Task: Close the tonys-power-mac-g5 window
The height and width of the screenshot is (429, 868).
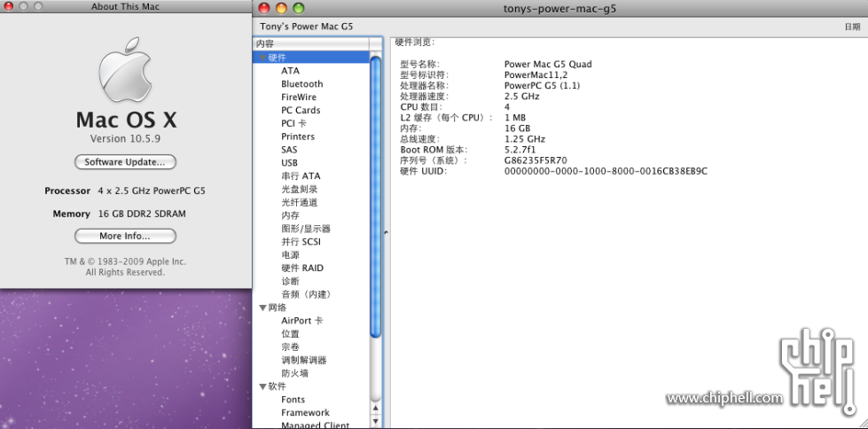Action: 264,8
